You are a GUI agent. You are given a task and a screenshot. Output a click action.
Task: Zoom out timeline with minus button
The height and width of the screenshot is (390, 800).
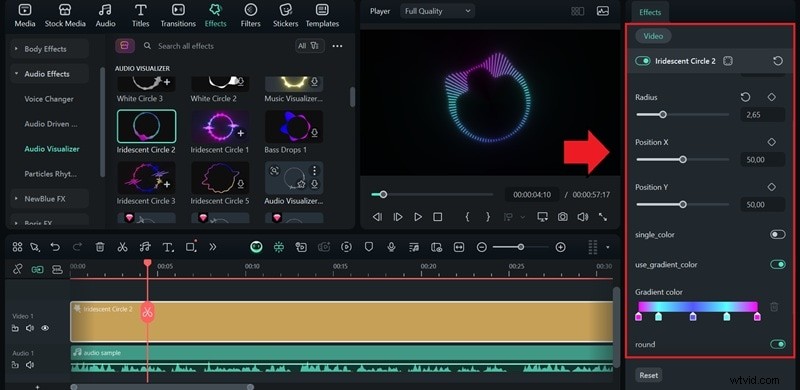pos(481,247)
